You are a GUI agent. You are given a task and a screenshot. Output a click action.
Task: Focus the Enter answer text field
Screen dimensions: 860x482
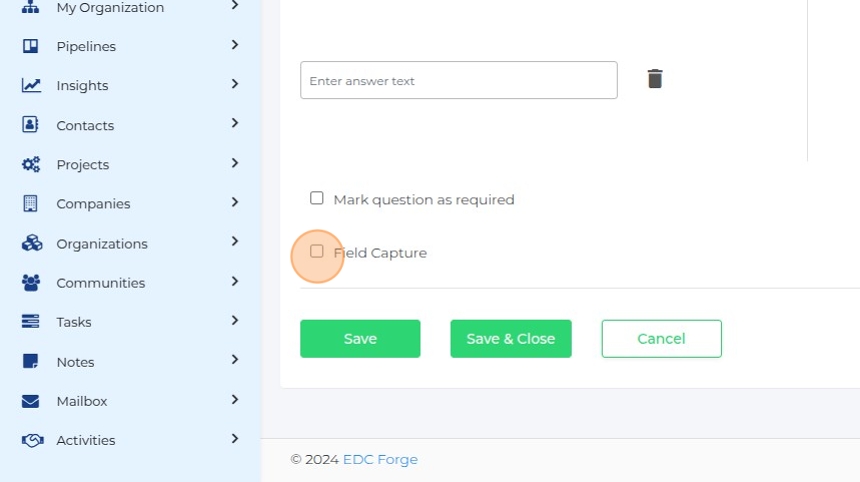(458, 80)
